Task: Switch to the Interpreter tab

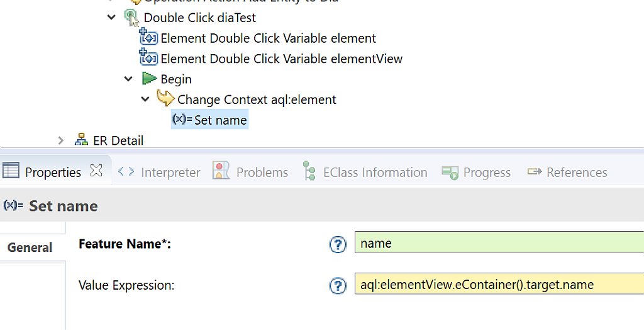Action: tap(159, 172)
